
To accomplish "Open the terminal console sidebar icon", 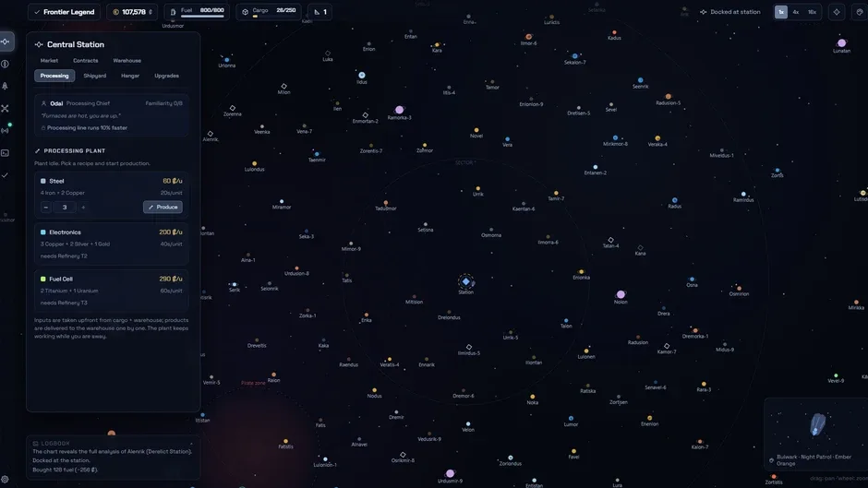I will [5, 153].
